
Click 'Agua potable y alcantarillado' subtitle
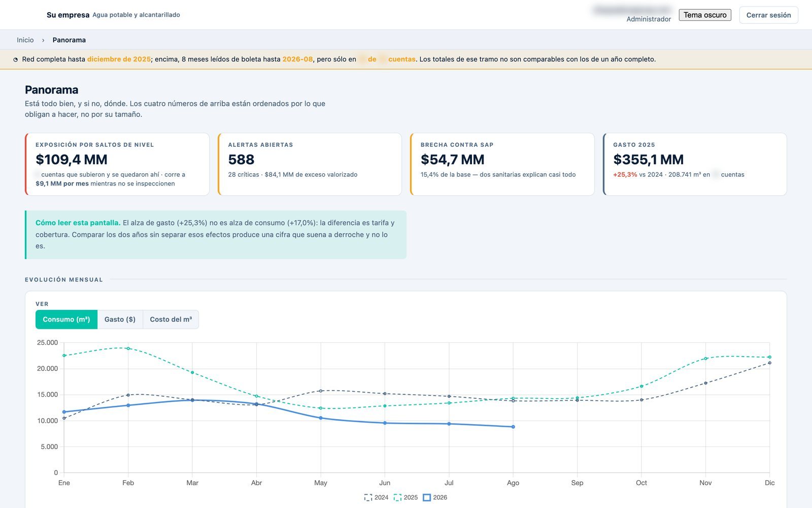coord(136,15)
